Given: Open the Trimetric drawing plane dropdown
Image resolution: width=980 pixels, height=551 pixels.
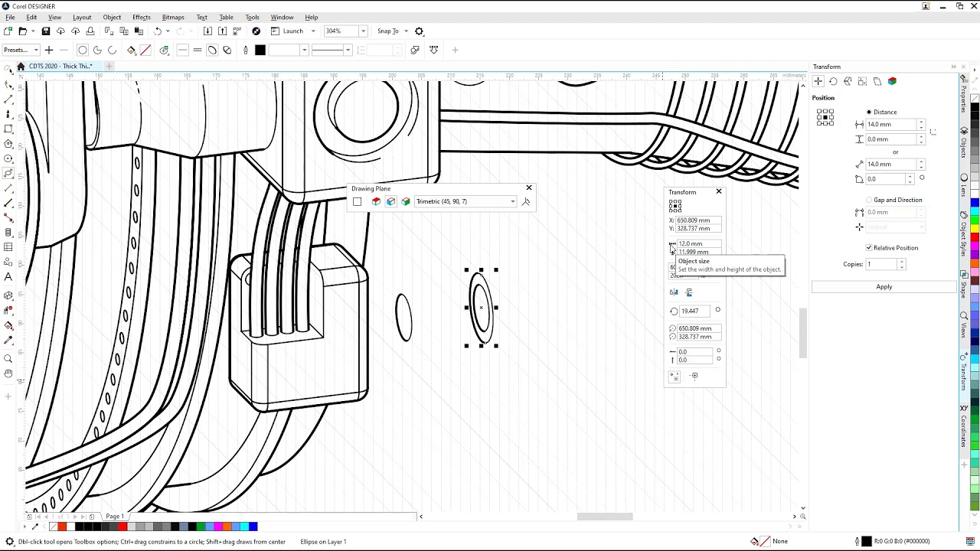Looking at the screenshot, I should 512,202.
